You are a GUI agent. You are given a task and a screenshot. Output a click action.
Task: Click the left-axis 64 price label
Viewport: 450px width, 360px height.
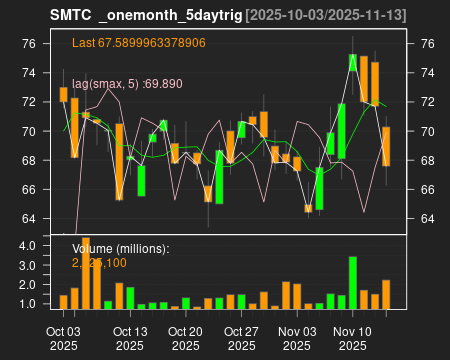(x=29, y=219)
